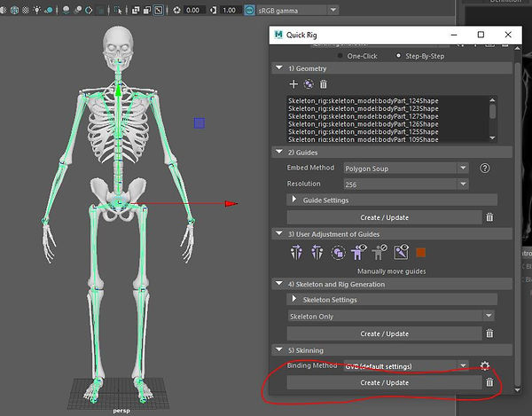The image size is (532, 416).
Task: Expand the Guide Settings subsection
Action: [294, 200]
